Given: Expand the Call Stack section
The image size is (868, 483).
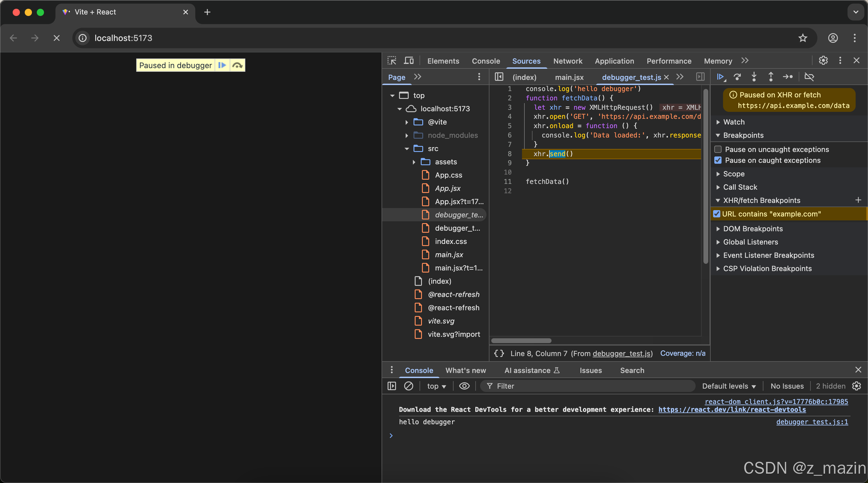Looking at the screenshot, I should 740,187.
